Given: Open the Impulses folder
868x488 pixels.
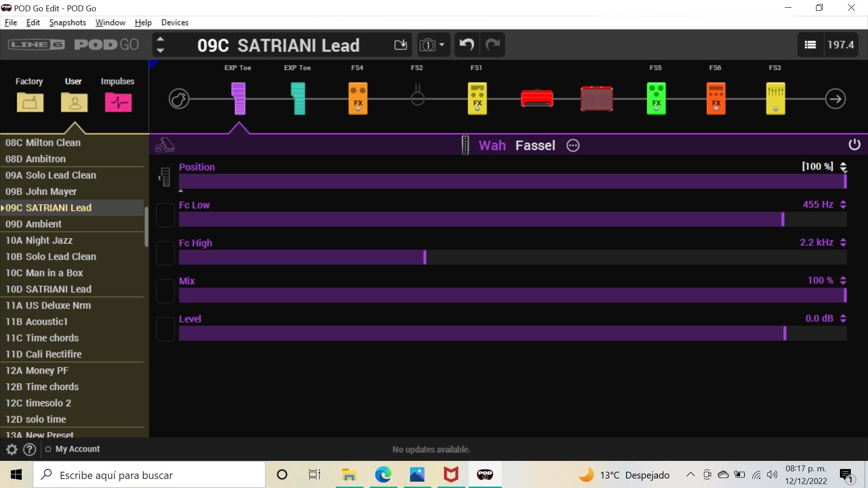Looking at the screenshot, I should pos(118,102).
